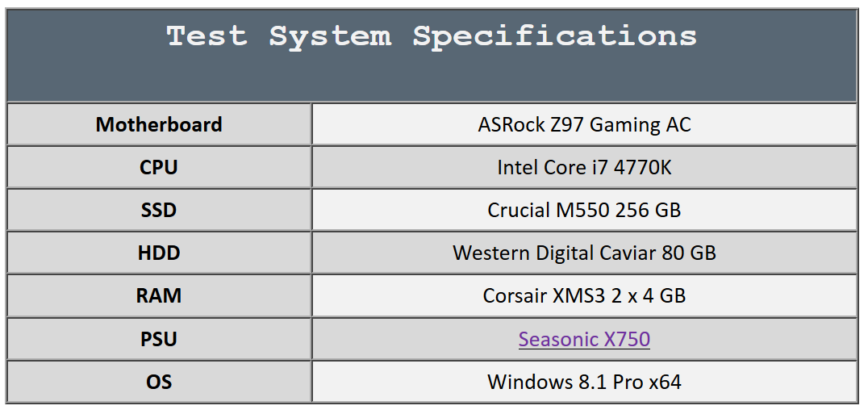Select the SSD label cell
The image size is (868, 414).
click(x=159, y=210)
